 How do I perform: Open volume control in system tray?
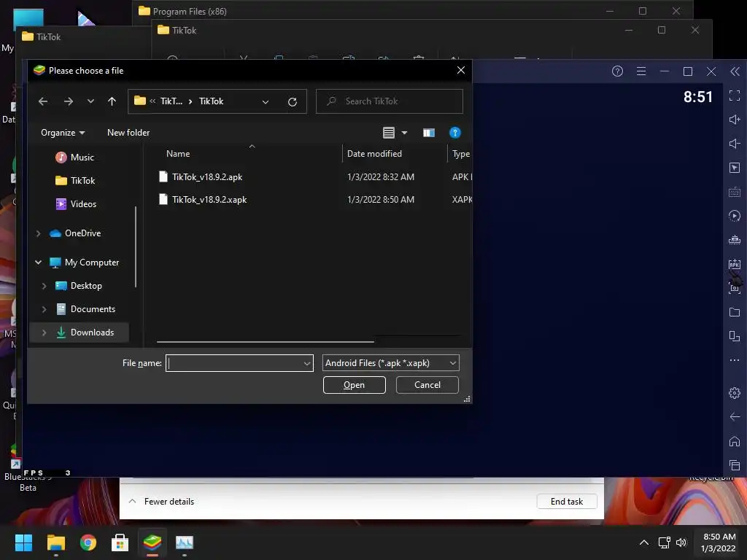[x=681, y=542]
